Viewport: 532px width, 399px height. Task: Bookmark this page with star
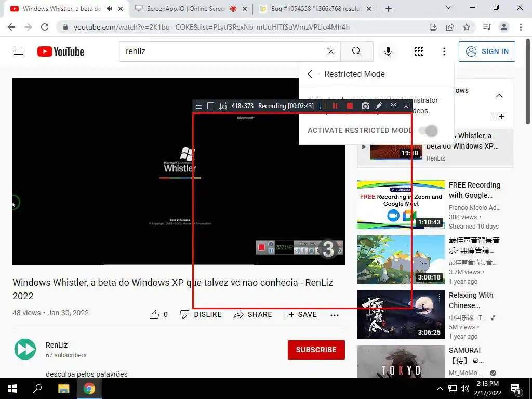point(467,27)
